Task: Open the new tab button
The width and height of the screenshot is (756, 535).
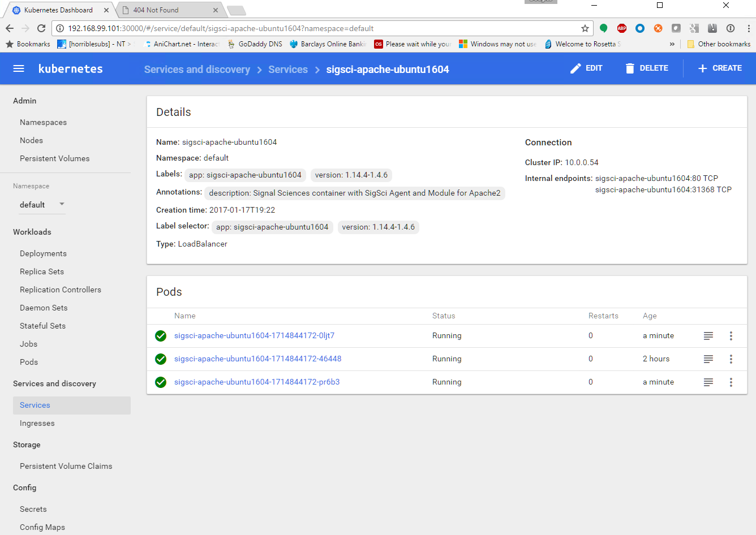Action: pos(237,10)
